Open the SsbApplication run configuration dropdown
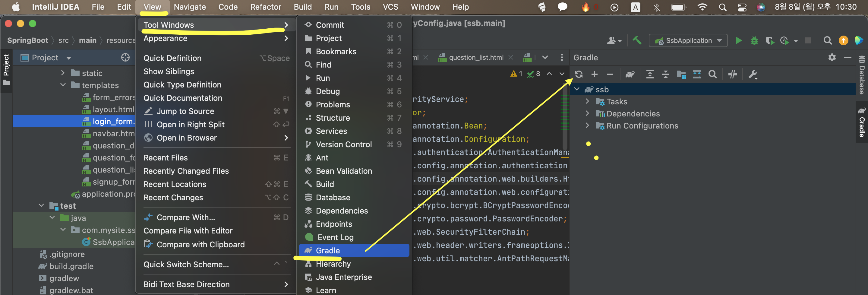This screenshot has height=295, width=868. tap(688, 40)
